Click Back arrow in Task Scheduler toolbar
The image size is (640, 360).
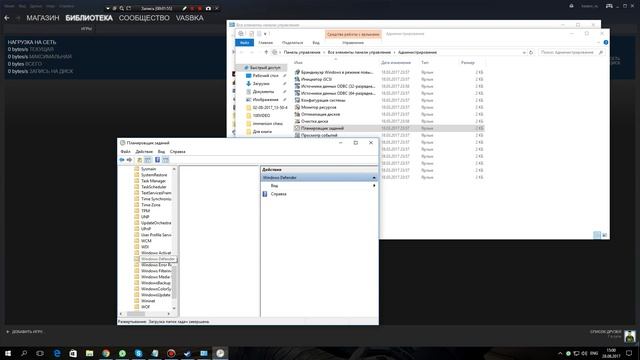click(122, 160)
